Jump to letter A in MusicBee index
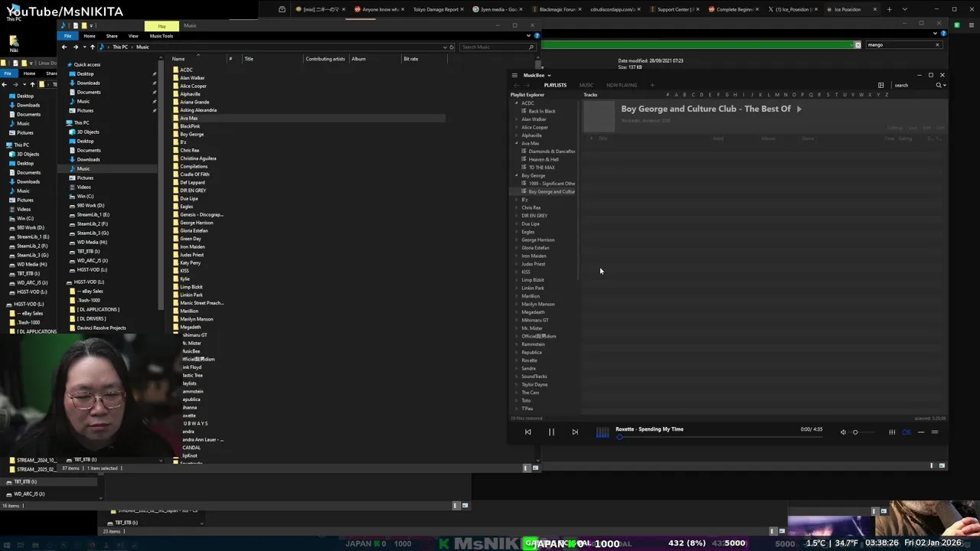980x551 pixels. click(x=677, y=95)
